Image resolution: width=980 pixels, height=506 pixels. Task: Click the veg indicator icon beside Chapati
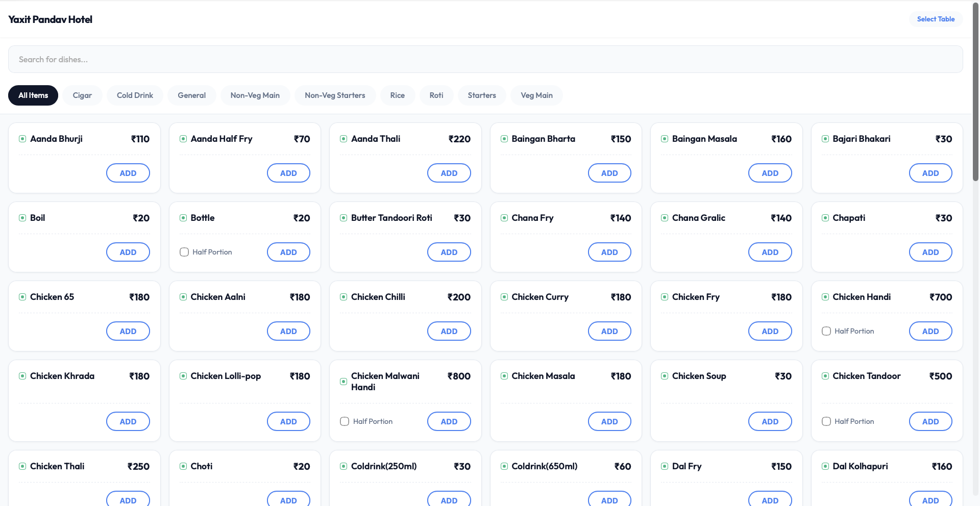825,218
